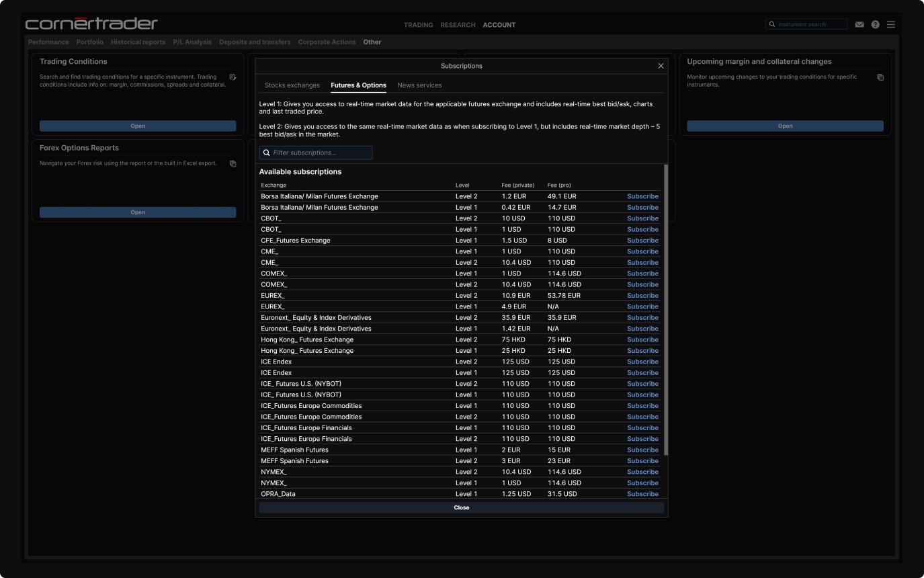Subscribe to Borsa Italiana Level 1
This screenshot has width=924, height=578.
(642, 208)
